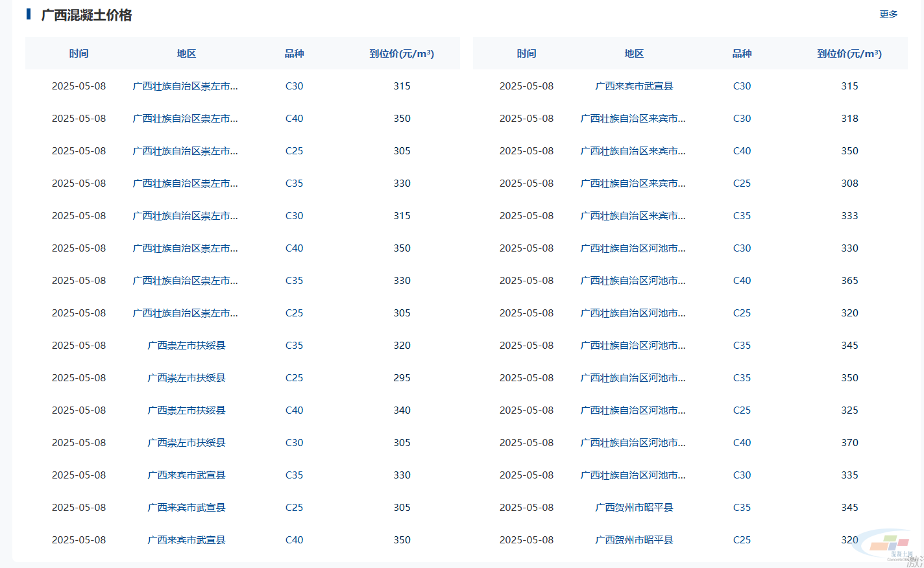Open 广西贺州市昭平县 link in the C35 row
924x568 pixels.
(x=634, y=508)
